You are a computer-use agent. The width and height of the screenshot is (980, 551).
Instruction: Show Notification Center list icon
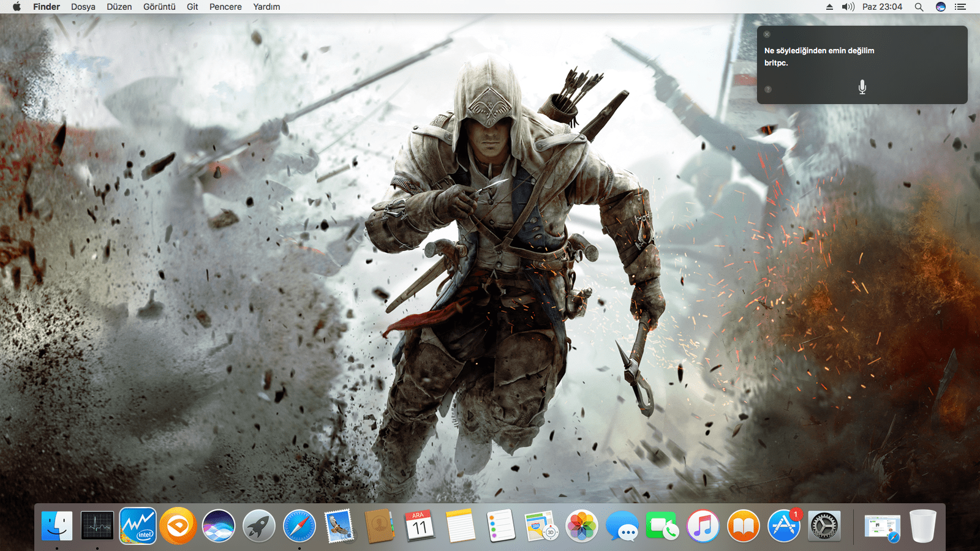(x=960, y=7)
